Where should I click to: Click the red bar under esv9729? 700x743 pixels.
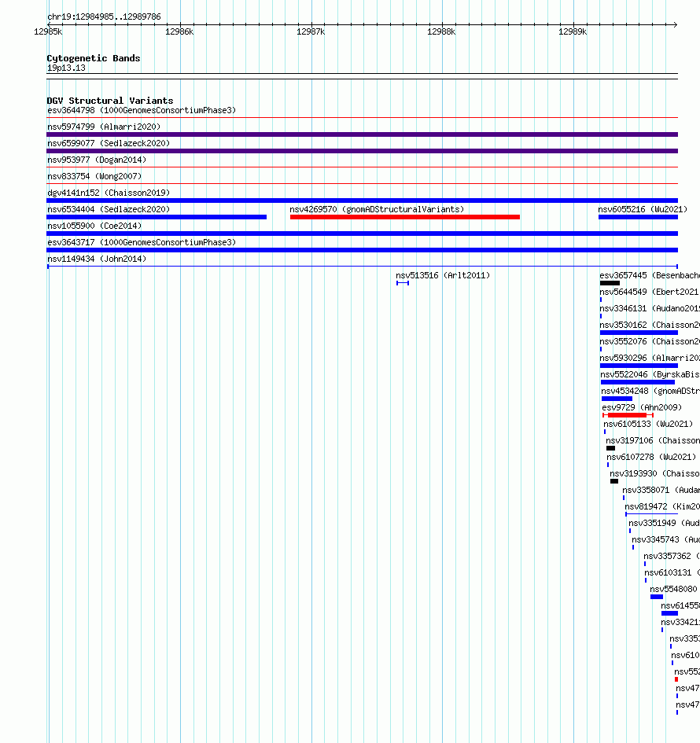pyautogui.click(x=628, y=415)
